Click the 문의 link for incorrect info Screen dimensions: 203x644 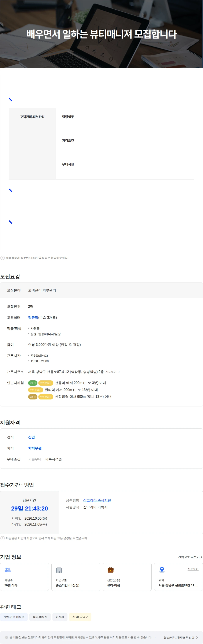[x=53, y=258]
